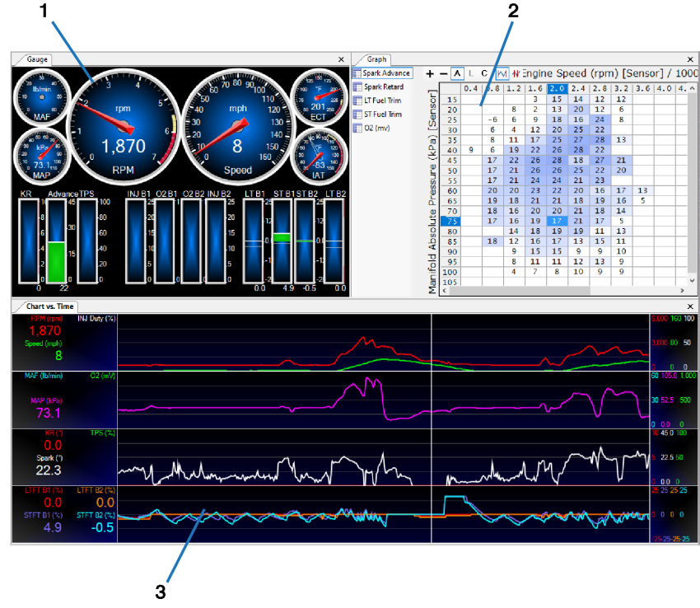The height and width of the screenshot is (608, 700).
Task: Close the Gauge panel
Action: coord(341,59)
